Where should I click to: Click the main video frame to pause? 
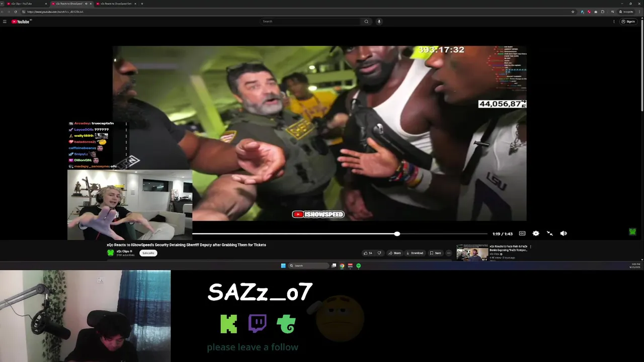[319, 133]
